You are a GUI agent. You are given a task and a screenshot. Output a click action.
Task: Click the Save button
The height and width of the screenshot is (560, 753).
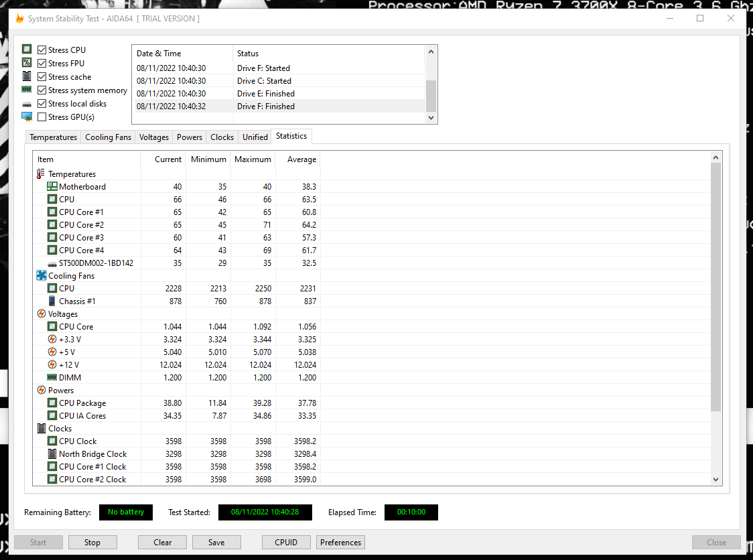[x=216, y=542]
